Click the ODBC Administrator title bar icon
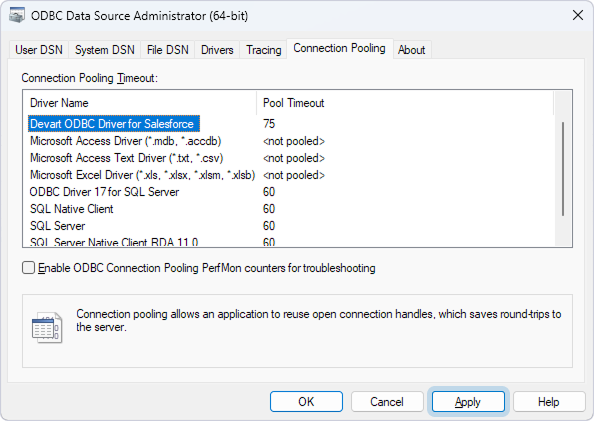 pyautogui.click(x=17, y=15)
